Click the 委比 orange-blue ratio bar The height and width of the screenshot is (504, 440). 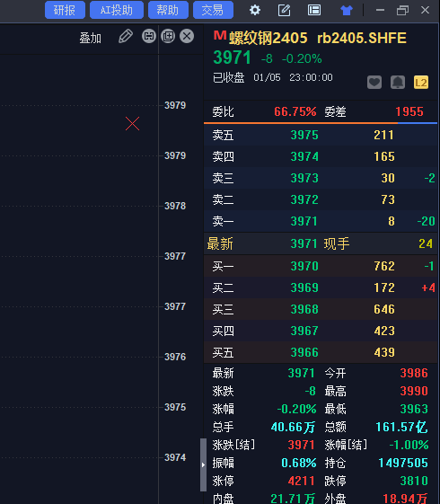point(321,123)
